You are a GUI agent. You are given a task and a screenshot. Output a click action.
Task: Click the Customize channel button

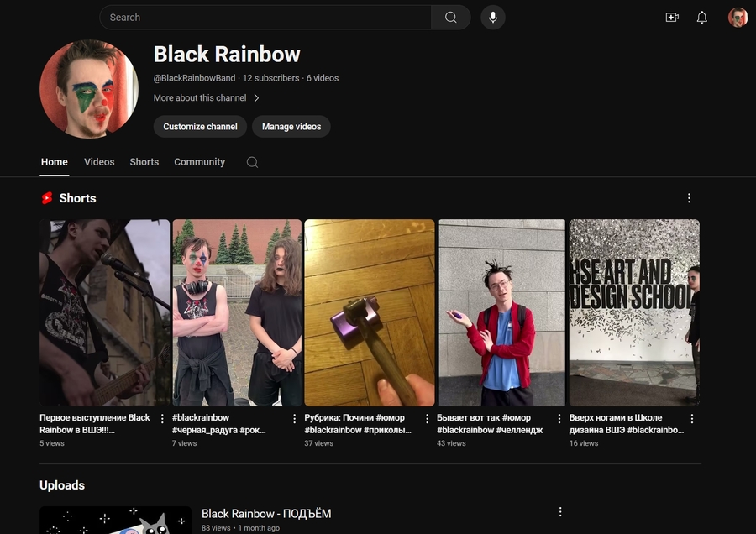point(200,126)
